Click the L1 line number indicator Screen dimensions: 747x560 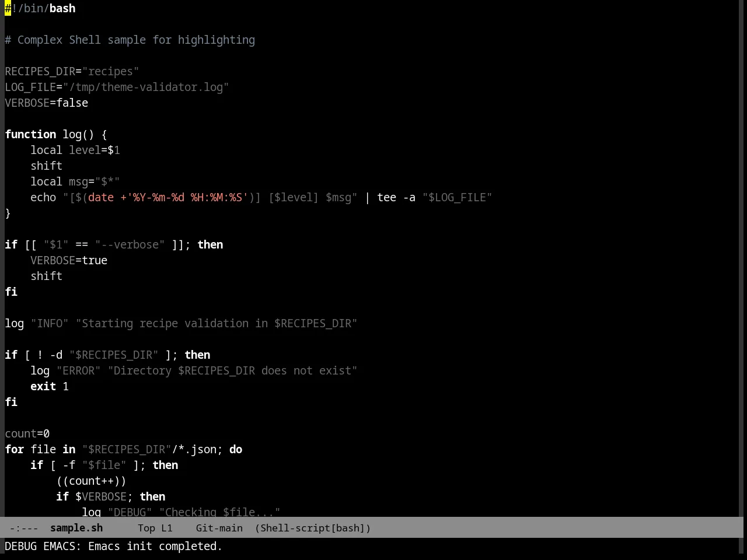tap(167, 528)
